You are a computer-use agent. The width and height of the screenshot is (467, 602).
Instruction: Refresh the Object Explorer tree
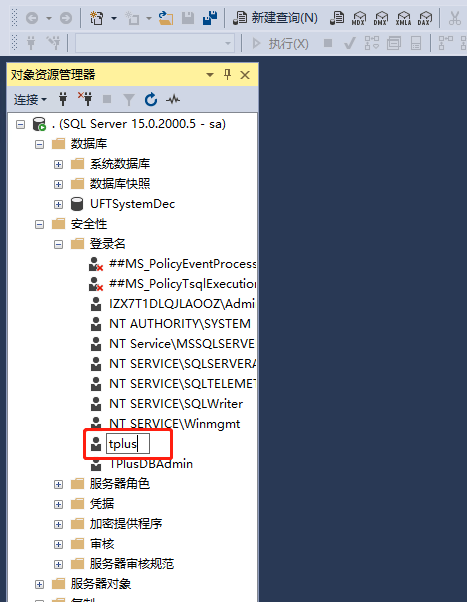pyautogui.click(x=151, y=99)
